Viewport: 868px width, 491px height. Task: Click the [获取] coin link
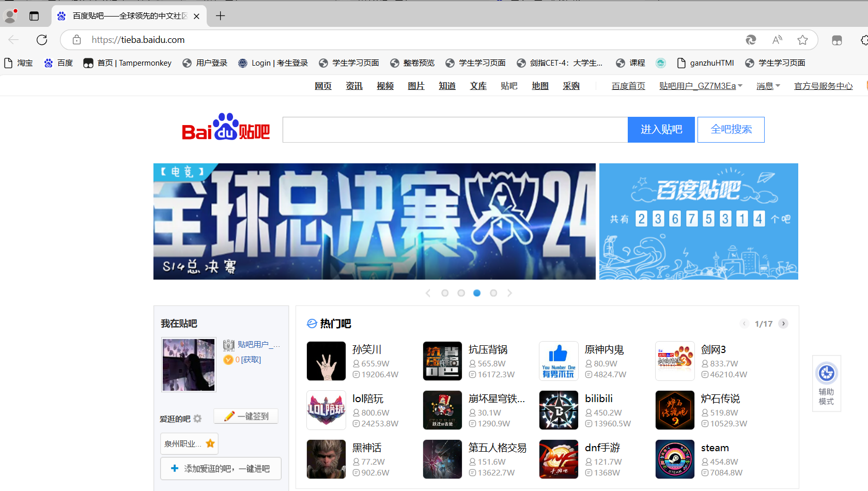[x=251, y=360]
